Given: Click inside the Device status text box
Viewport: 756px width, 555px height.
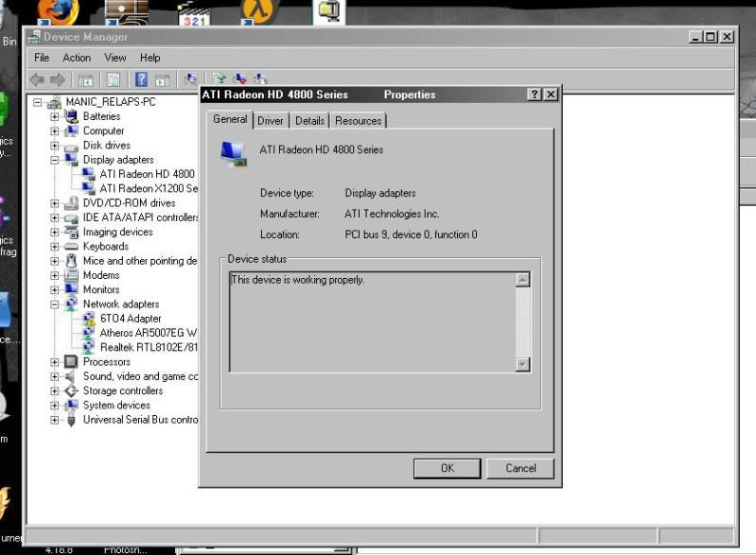Looking at the screenshot, I should tap(372, 322).
